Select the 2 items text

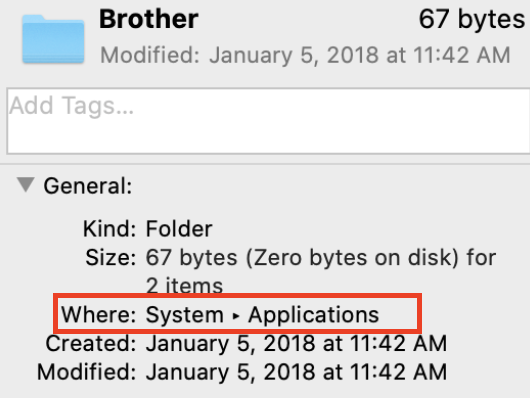(x=184, y=285)
